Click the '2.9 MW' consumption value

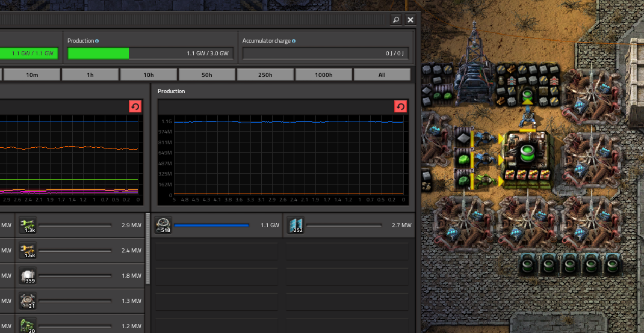click(x=131, y=225)
